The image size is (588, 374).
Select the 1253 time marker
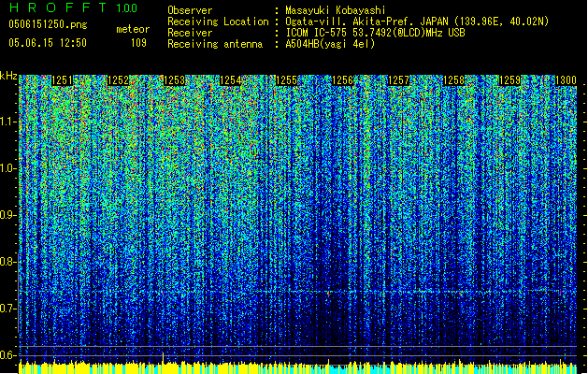(175, 81)
